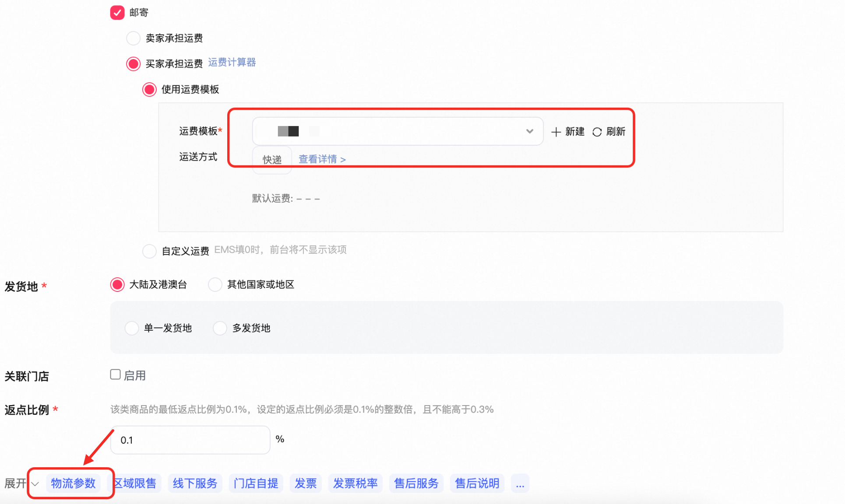Choose 单一发货地 radio option
Screen dimensions: 845x504
132,328
